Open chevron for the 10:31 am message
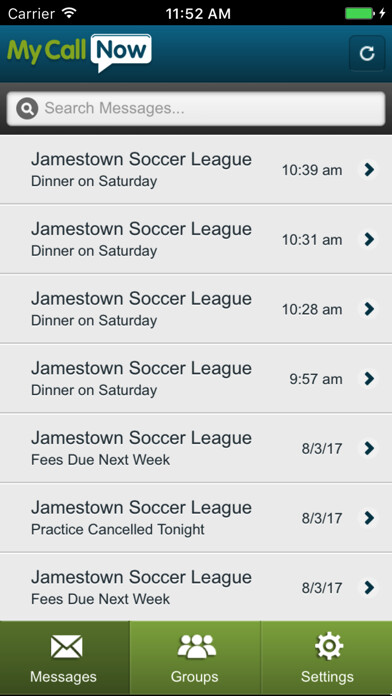Image resolution: width=392 pixels, height=696 pixels. tap(369, 239)
